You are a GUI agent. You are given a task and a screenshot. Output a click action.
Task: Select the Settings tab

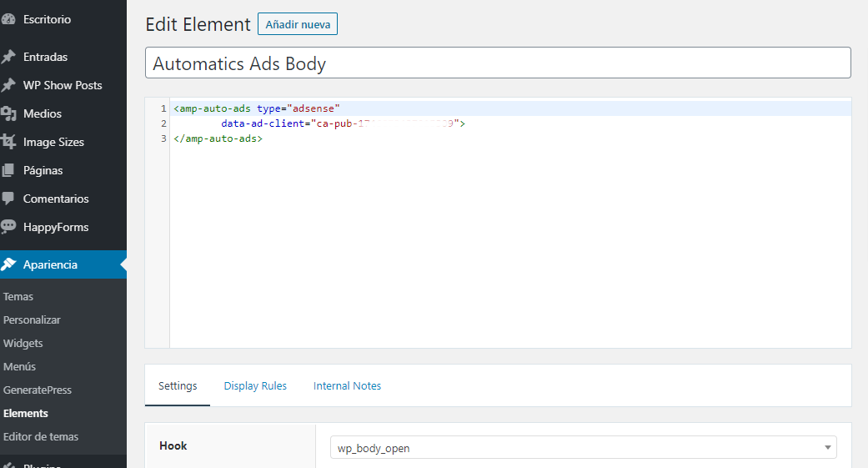point(178,385)
